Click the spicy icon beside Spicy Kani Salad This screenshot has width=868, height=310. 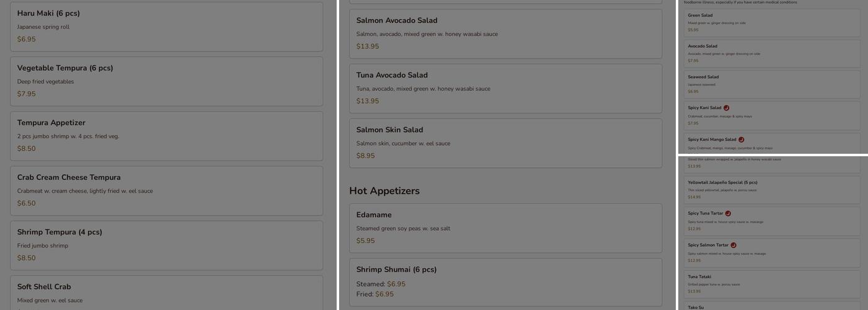[726, 108]
